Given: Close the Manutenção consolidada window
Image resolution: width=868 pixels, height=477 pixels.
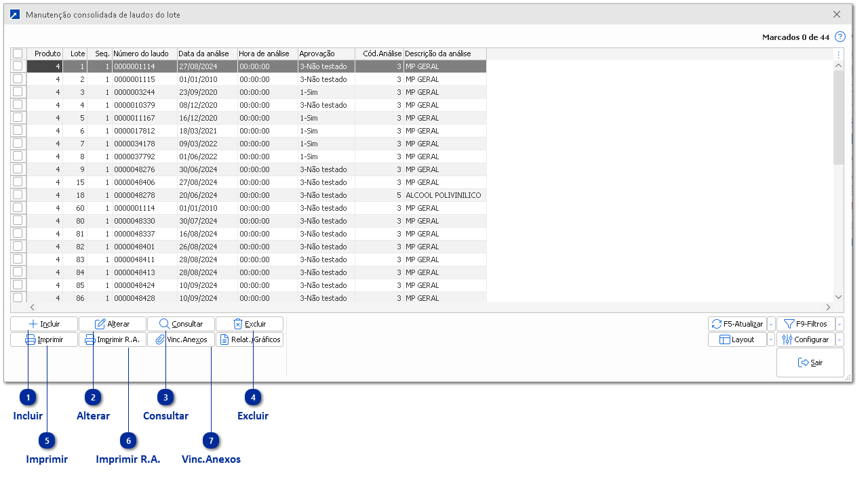Looking at the screenshot, I should coord(837,14).
